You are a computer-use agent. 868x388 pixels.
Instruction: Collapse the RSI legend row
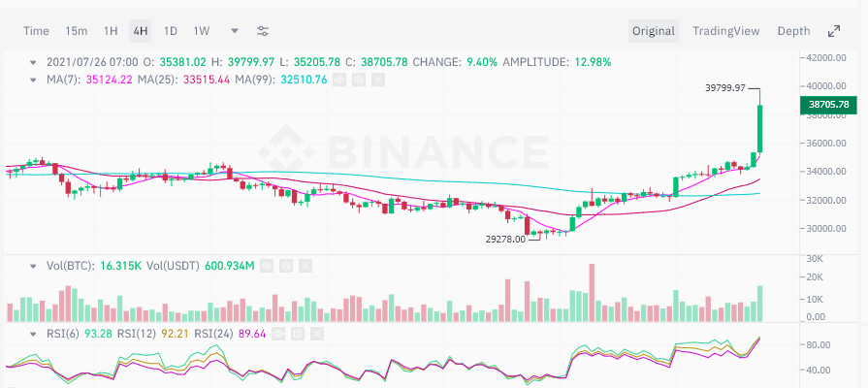pos(35,334)
